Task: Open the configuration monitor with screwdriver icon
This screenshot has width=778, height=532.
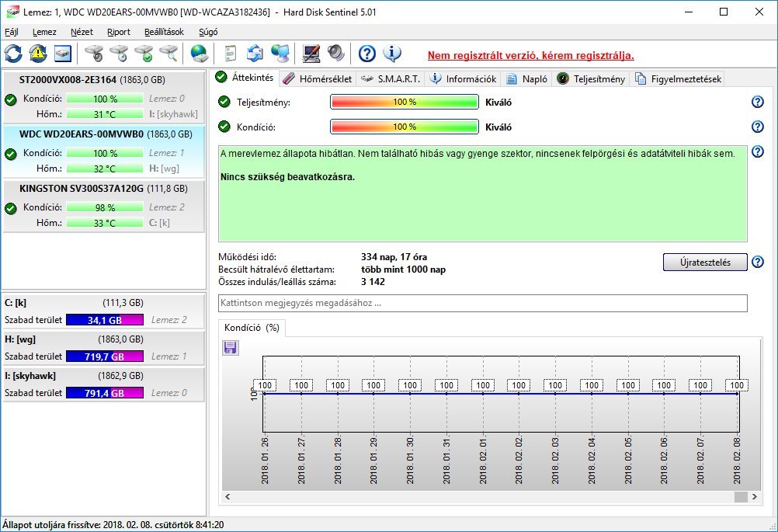Action: coord(311,54)
